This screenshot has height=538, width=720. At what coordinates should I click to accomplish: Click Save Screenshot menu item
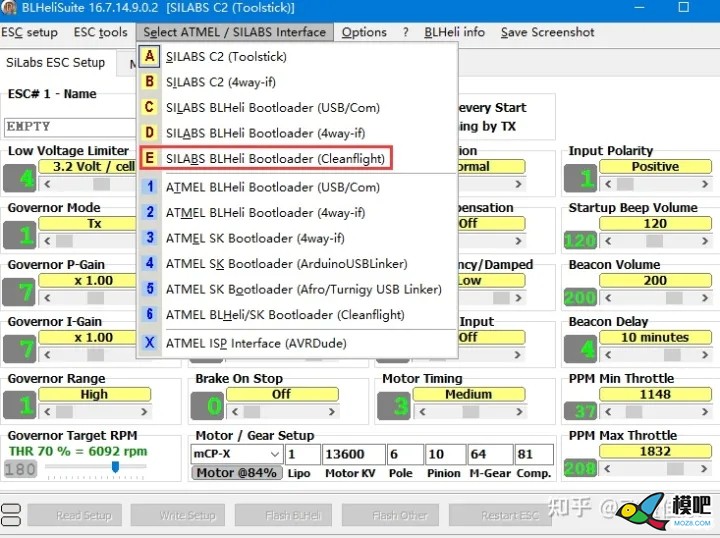(547, 32)
